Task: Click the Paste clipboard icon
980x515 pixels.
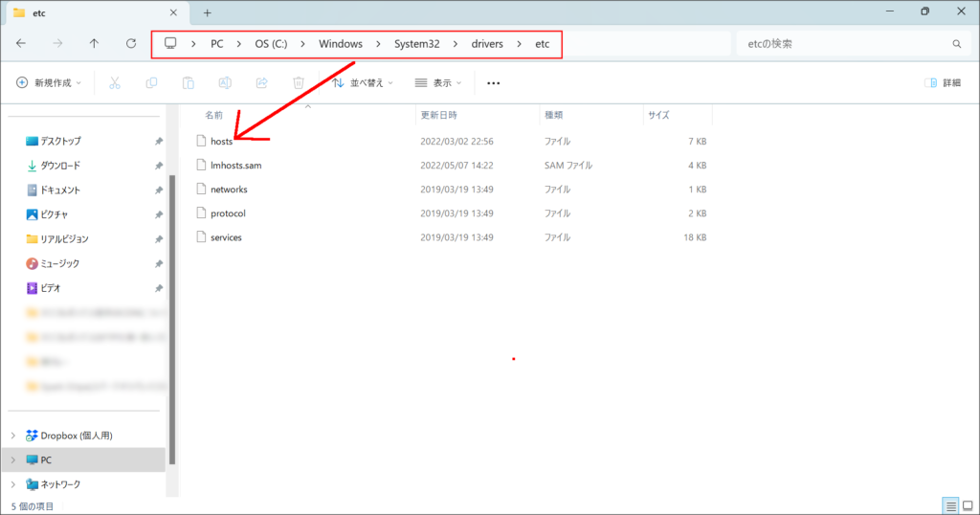Action: pyautogui.click(x=189, y=83)
